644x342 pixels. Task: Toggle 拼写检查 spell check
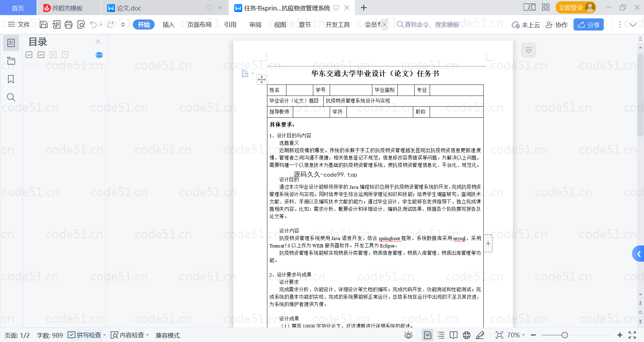(x=85, y=335)
